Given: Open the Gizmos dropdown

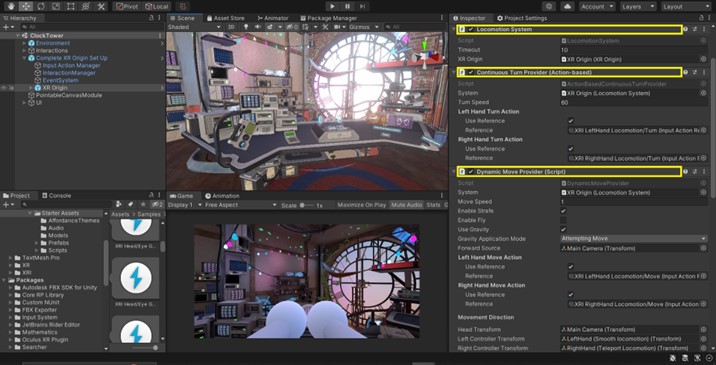Looking at the screenshot, I should click(x=363, y=27).
